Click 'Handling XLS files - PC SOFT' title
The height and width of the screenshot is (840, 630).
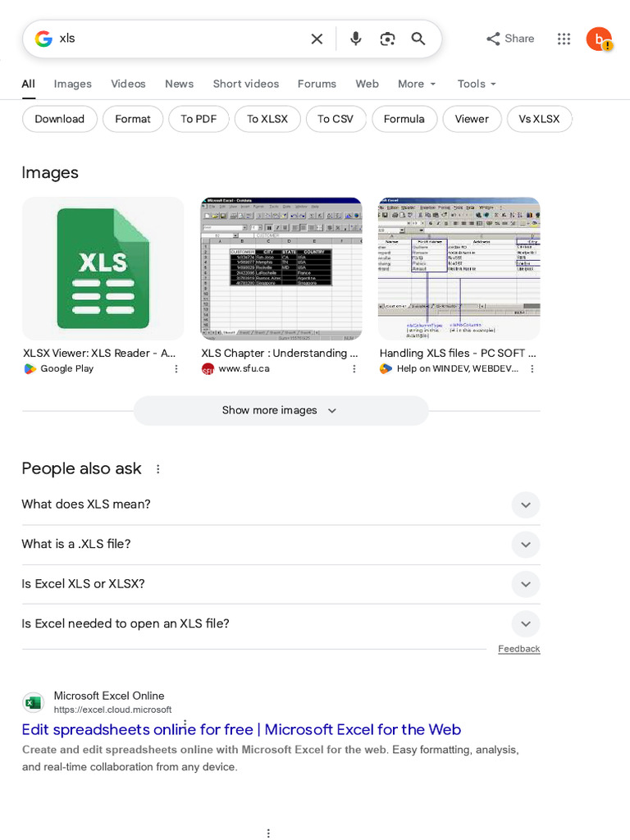pos(458,353)
